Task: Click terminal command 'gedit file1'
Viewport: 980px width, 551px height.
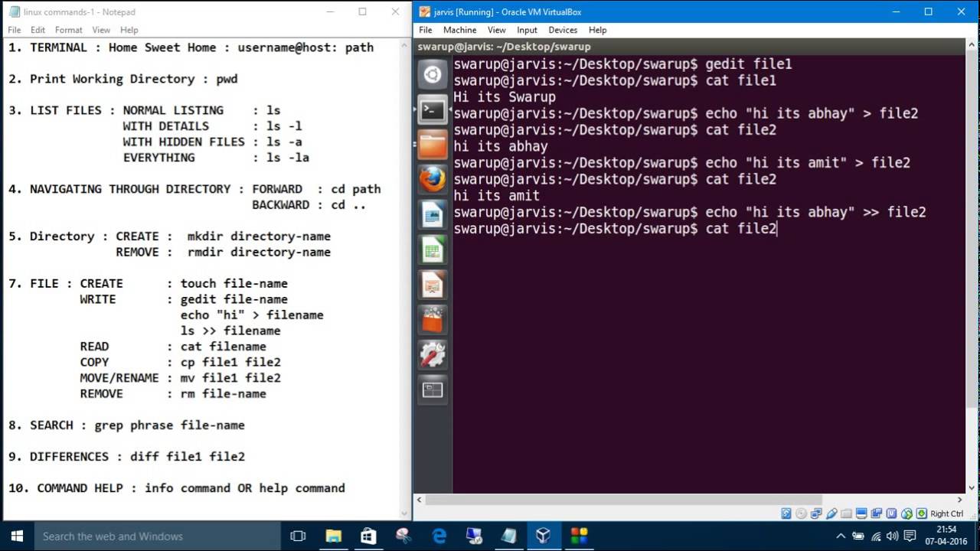Action: pyautogui.click(x=748, y=64)
